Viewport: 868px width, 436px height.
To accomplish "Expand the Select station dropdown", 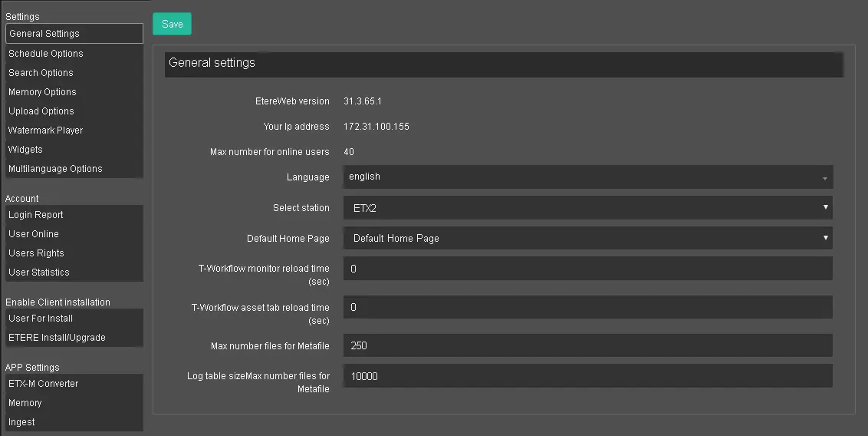I will tap(587, 207).
